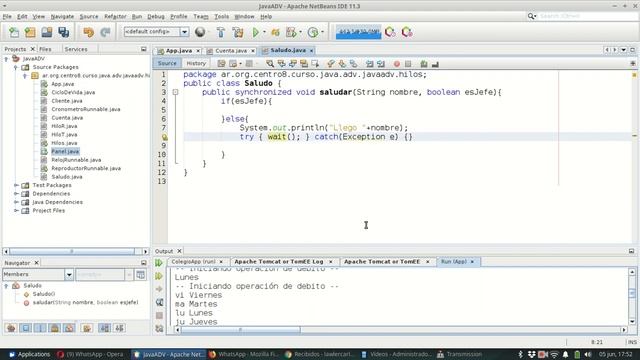Open the Debug menu
The image size is (640, 360).
click(x=156, y=16)
